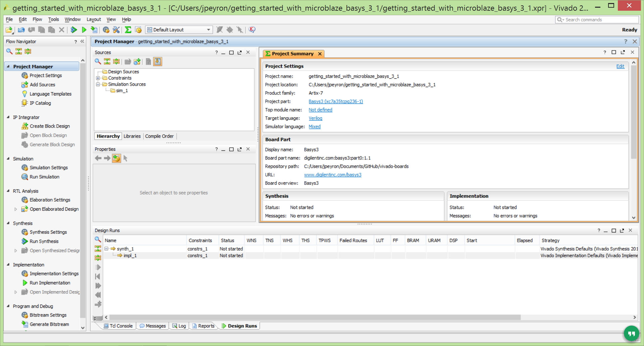644x346 pixels.
Task: Open the Flow menu
Action: (x=37, y=19)
